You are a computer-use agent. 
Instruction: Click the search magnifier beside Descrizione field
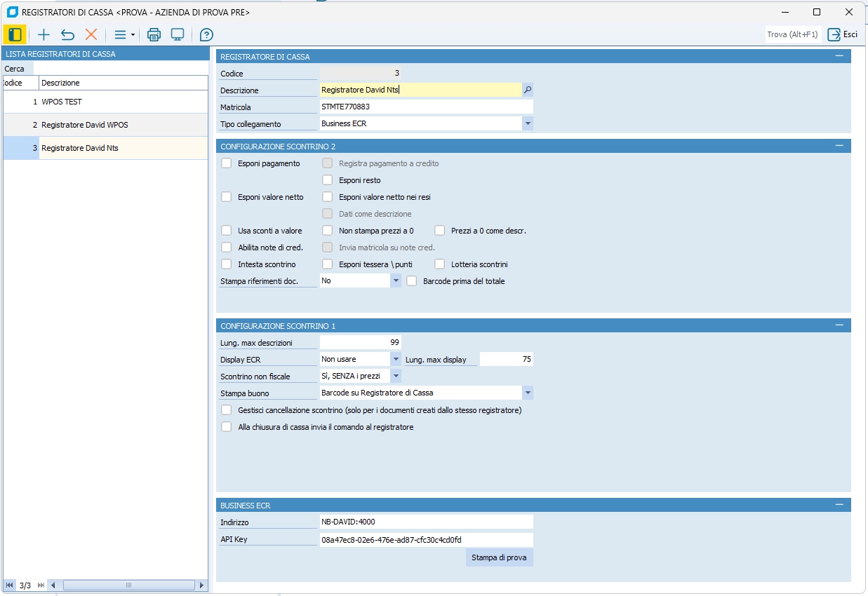528,90
